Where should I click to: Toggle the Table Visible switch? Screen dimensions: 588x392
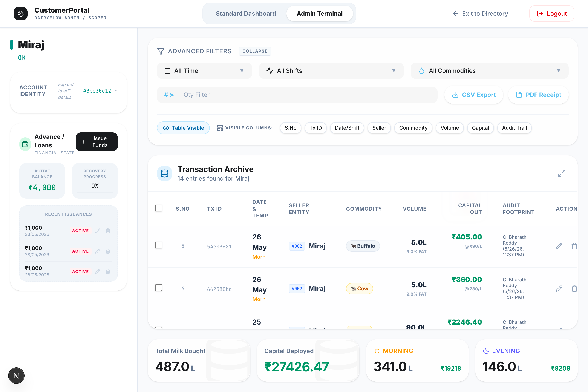click(183, 128)
